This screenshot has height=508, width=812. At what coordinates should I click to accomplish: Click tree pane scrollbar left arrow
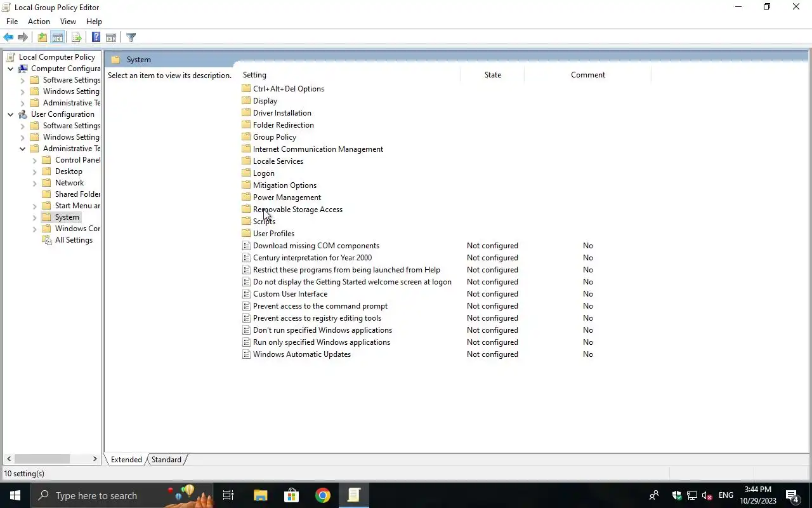coord(8,458)
